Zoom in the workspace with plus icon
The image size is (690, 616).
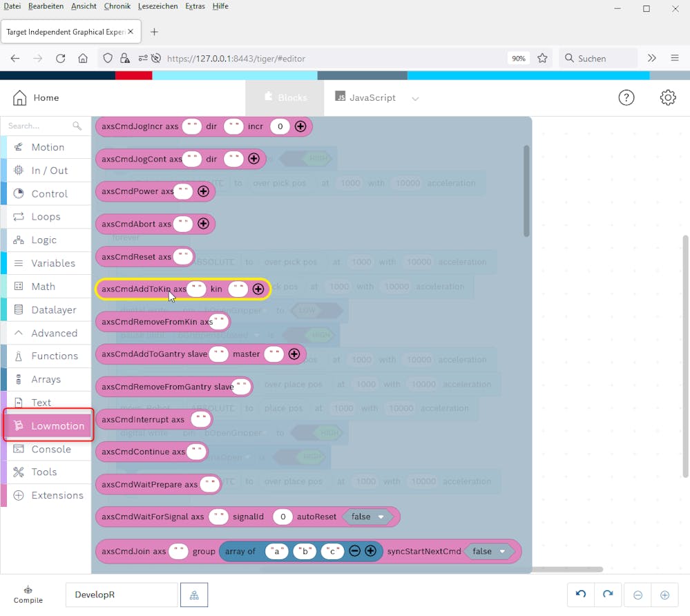point(664,595)
